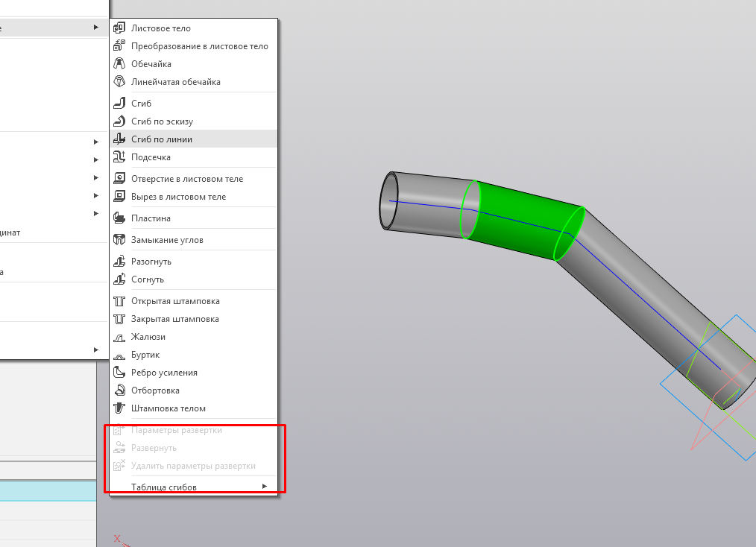Click the Преобразование в листовое тело icon
The width and height of the screenshot is (756, 547).
(x=119, y=45)
